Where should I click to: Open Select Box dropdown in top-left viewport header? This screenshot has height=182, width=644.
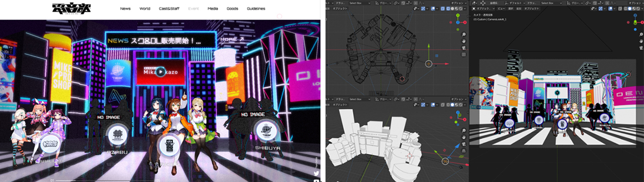coord(360,3)
